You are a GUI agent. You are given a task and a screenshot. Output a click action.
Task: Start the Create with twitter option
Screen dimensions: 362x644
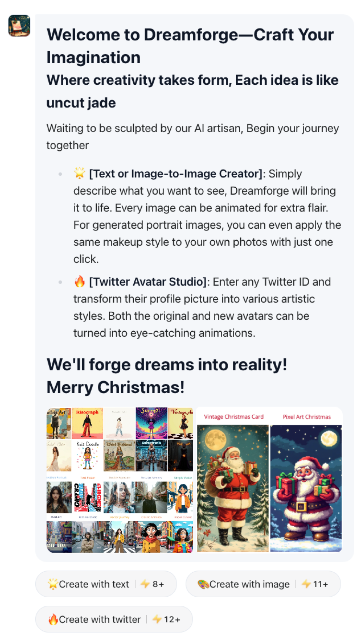114,619
